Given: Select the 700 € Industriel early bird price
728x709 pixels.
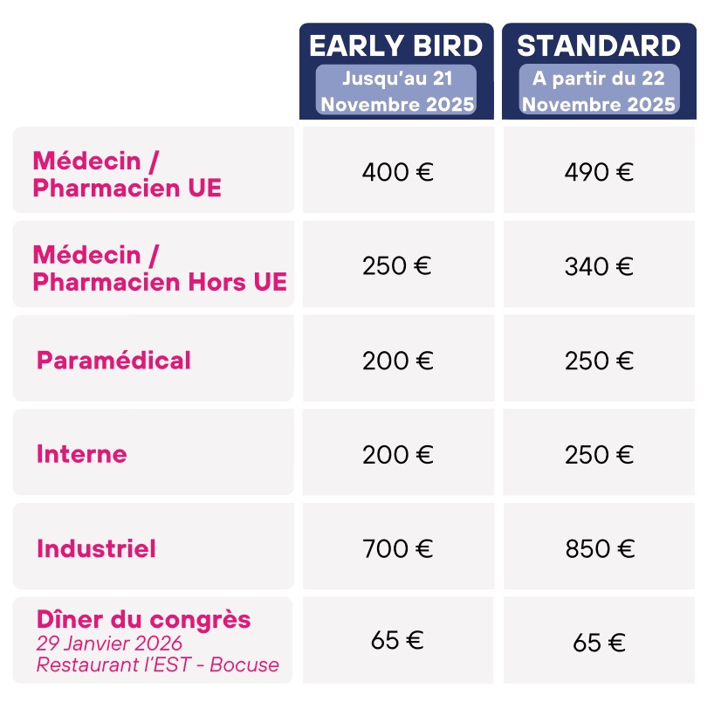Looking at the screenshot, I should [397, 548].
